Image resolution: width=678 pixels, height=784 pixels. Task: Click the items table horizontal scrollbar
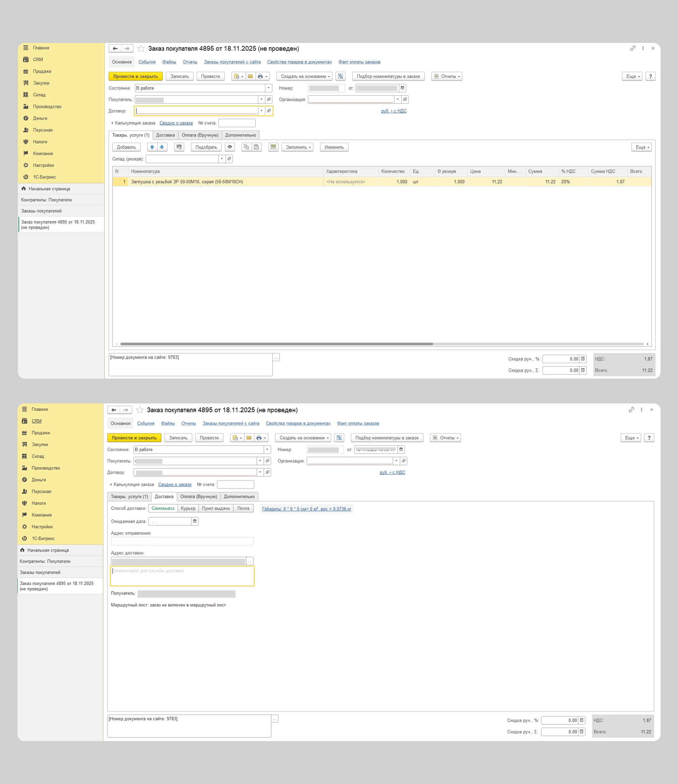[x=276, y=344]
